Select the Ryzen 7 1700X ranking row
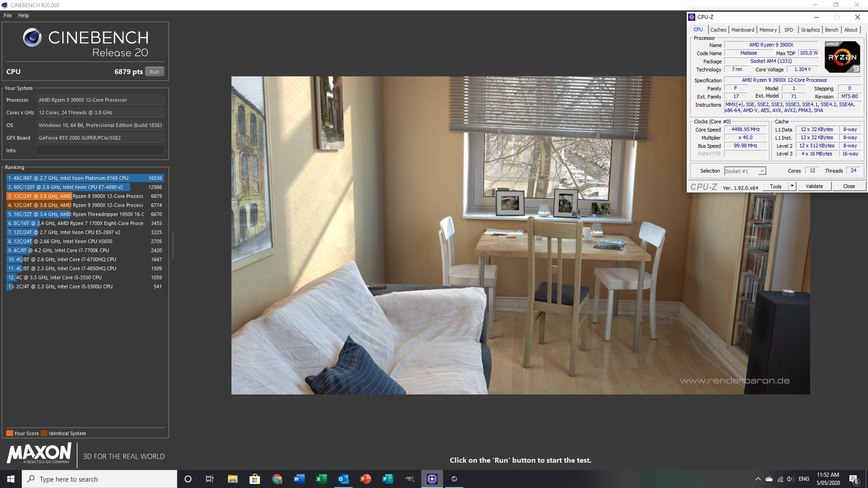 point(85,223)
